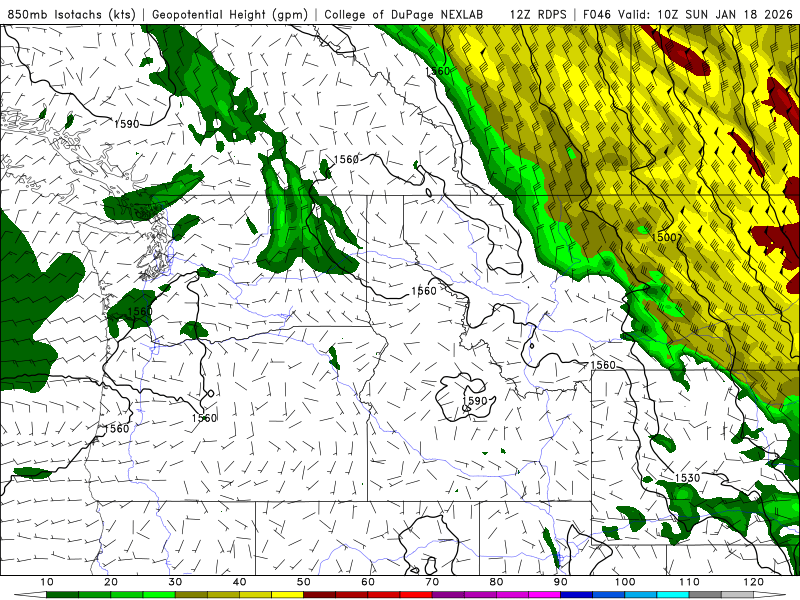Click the 20 label on the color scale
The image size is (800, 600).
tap(111, 582)
